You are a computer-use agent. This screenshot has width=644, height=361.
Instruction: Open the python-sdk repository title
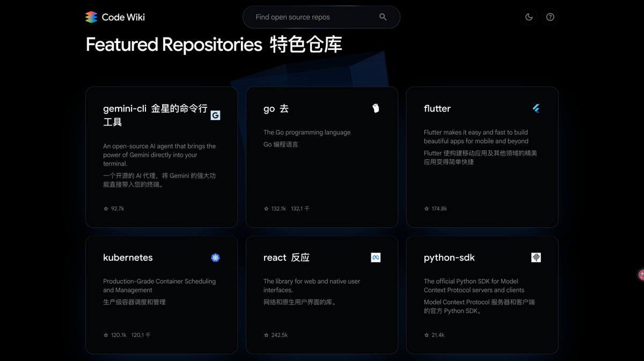(x=449, y=258)
